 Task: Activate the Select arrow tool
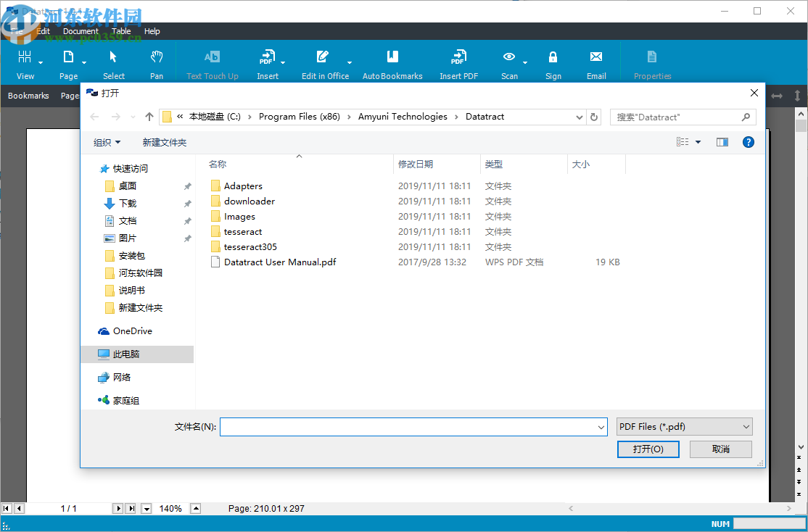(113, 62)
